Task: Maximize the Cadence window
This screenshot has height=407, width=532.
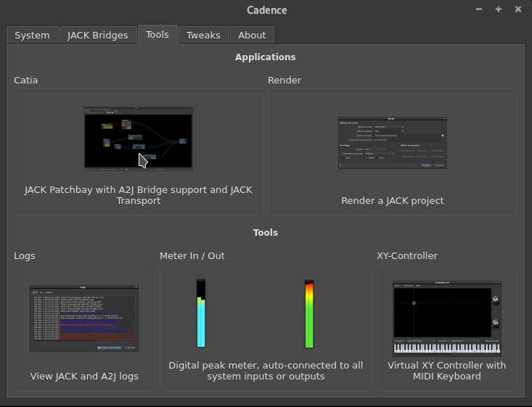Action: pos(499,9)
